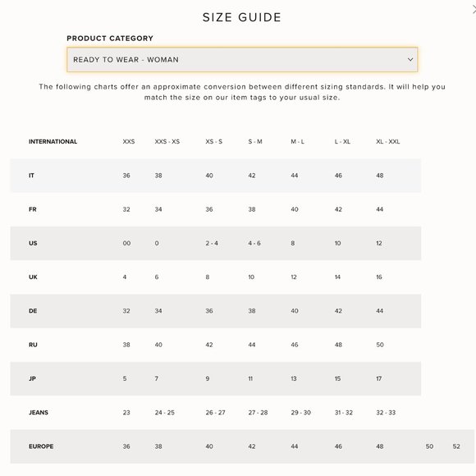Click the XL - XXL column header
The width and height of the screenshot is (476, 476).
(x=387, y=141)
